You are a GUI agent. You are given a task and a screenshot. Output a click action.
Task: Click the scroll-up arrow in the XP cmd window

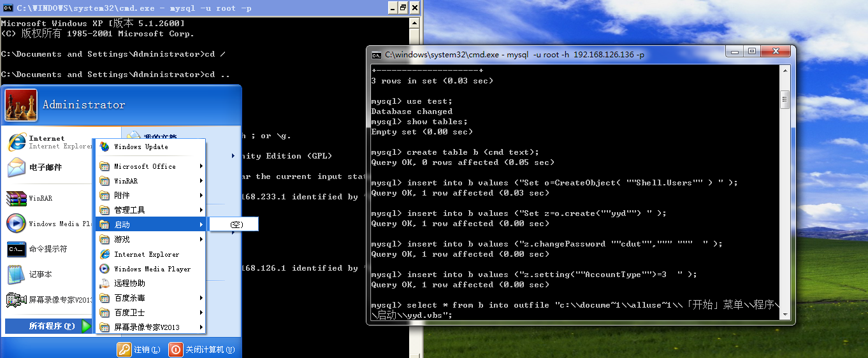point(415,22)
